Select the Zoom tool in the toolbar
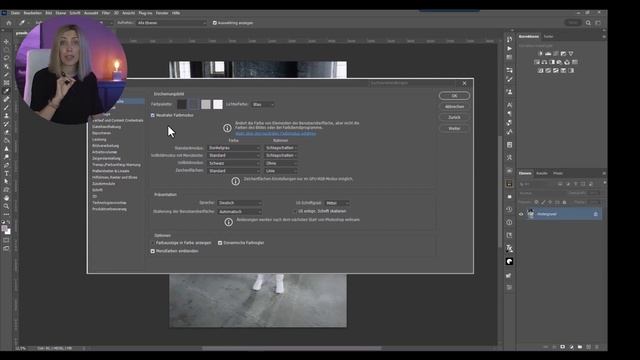This screenshot has height=360, width=640. (6, 206)
